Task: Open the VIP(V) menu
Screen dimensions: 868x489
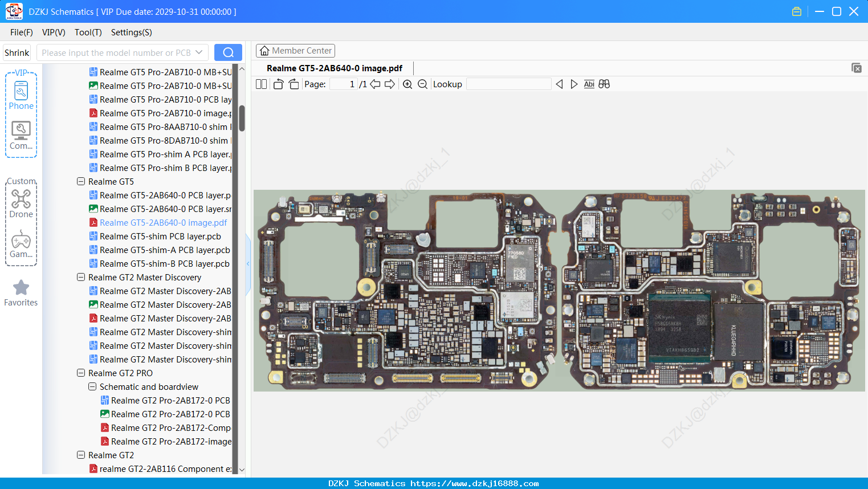Action: 54,32
